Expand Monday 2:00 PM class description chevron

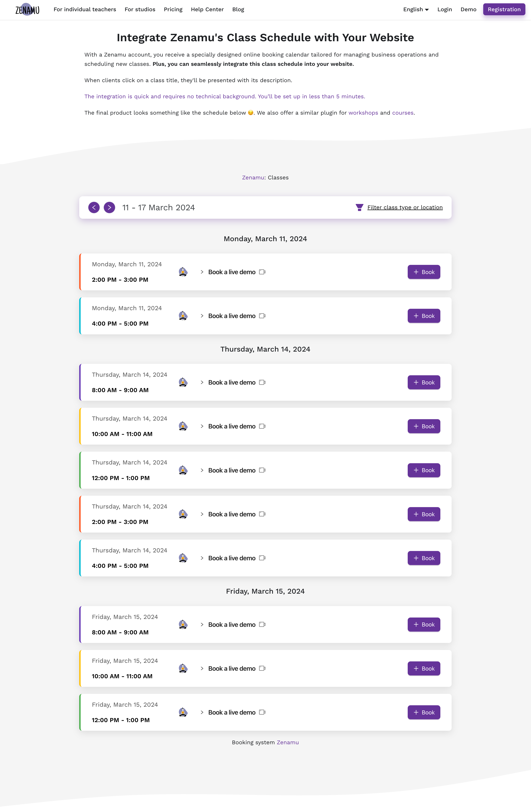(x=202, y=272)
